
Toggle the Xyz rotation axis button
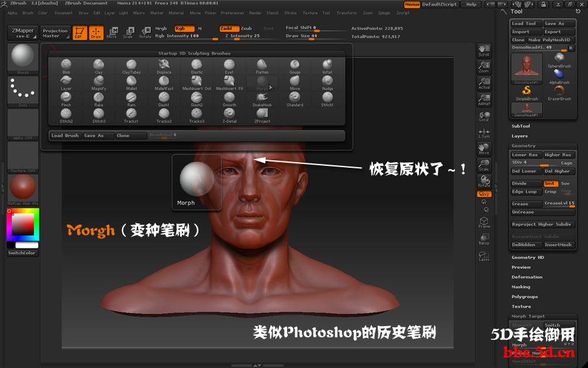click(x=484, y=194)
